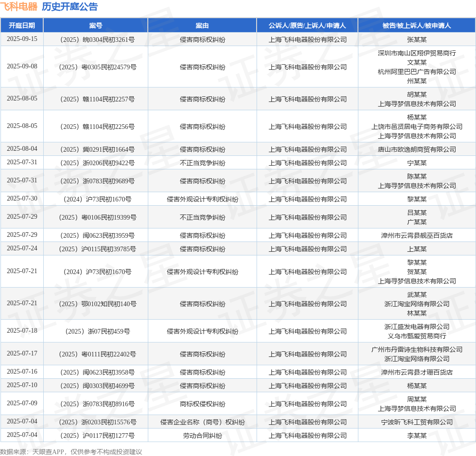The height and width of the screenshot is (456, 476).
Task: Select case number (2025)冀0291民初1664号
Action: [98, 149]
